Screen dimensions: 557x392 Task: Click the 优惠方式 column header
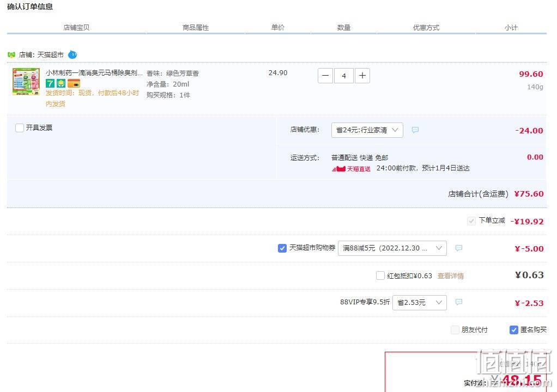point(426,28)
